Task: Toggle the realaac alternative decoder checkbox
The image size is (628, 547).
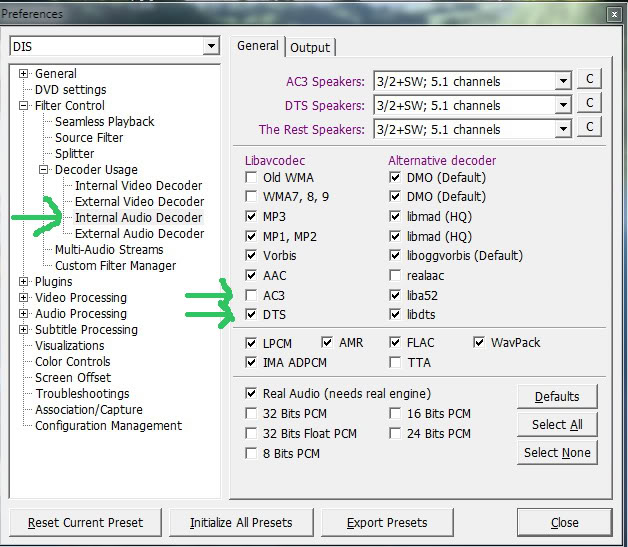Action: 397,278
